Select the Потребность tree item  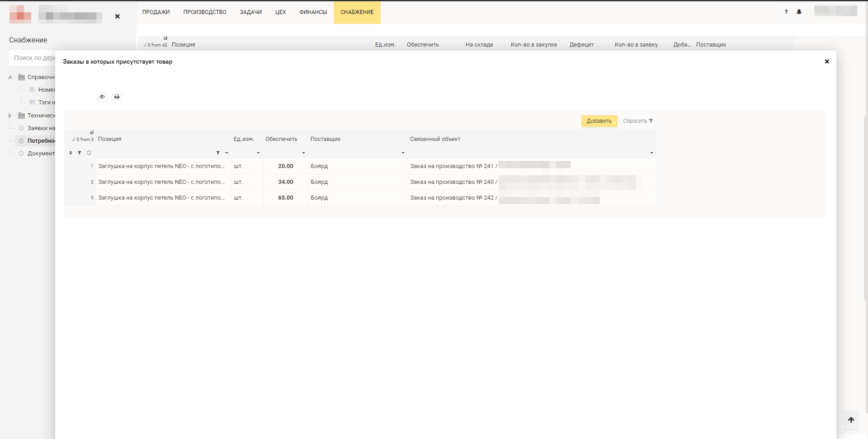(x=36, y=141)
